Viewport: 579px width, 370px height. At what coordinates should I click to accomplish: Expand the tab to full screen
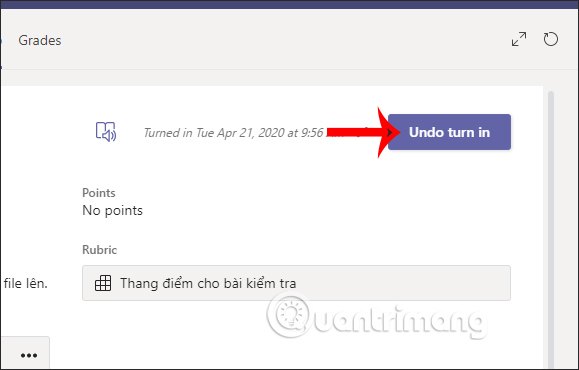[x=519, y=39]
